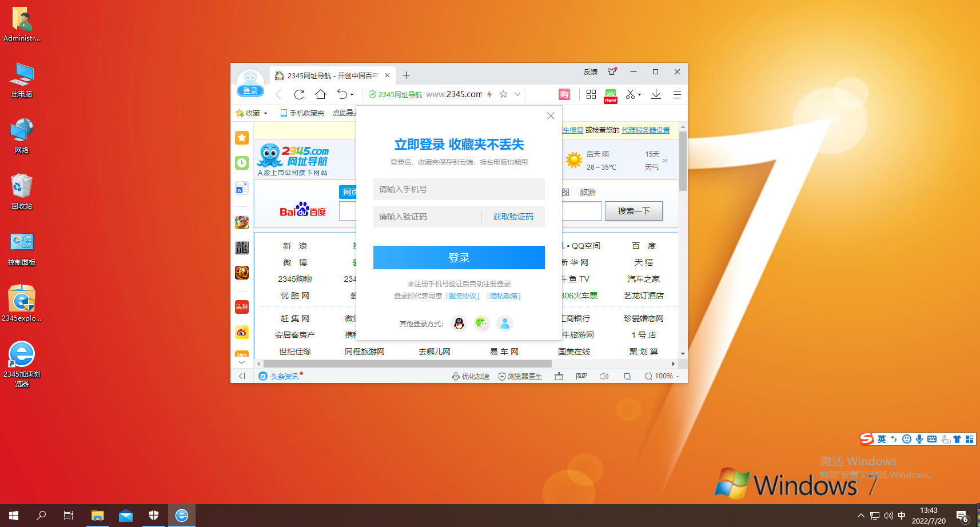Click the browser refresh icon
This screenshot has width=980, height=527.
click(x=299, y=94)
